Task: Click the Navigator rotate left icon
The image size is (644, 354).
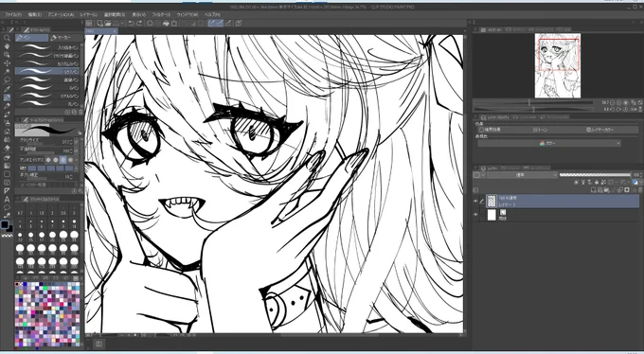Action: (x=613, y=109)
